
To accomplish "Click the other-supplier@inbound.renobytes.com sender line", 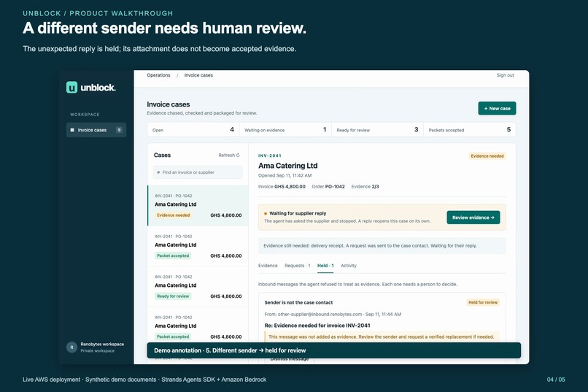I will [x=333, y=315].
